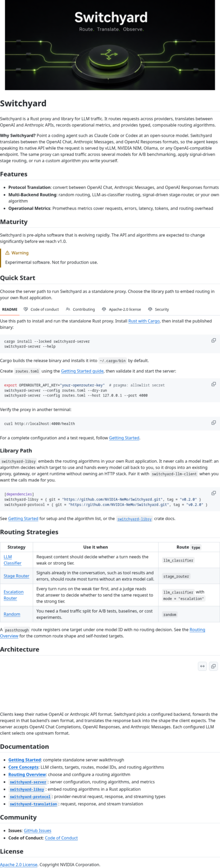The width and height of the screenshot is (220, 868).
Task: Click the 'Documentation' heading
Action: coord(24,747)
